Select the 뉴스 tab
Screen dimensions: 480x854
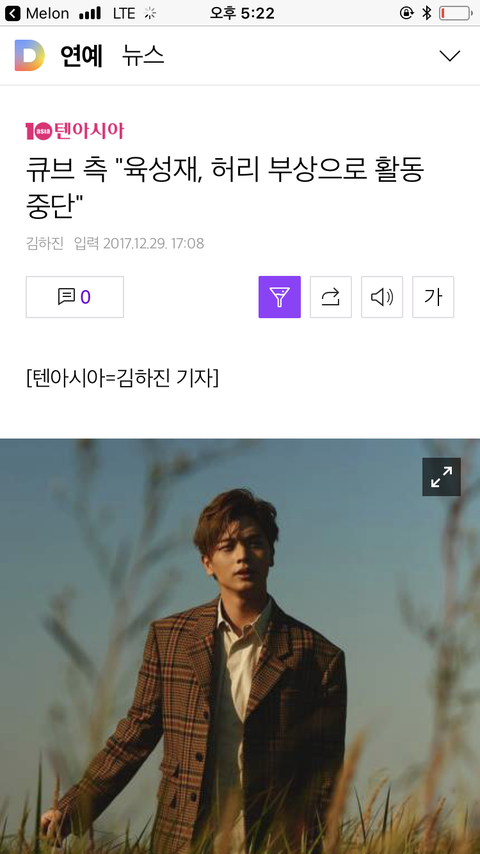click(x=143, y=56)
